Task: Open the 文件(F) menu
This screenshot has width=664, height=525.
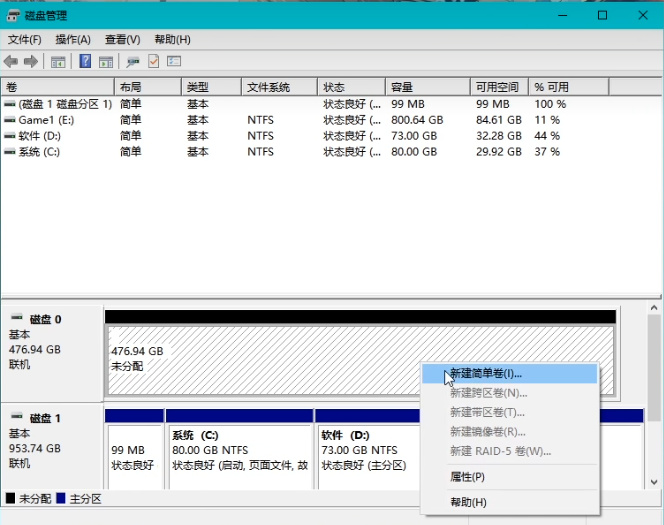Action: coord(25,40)
